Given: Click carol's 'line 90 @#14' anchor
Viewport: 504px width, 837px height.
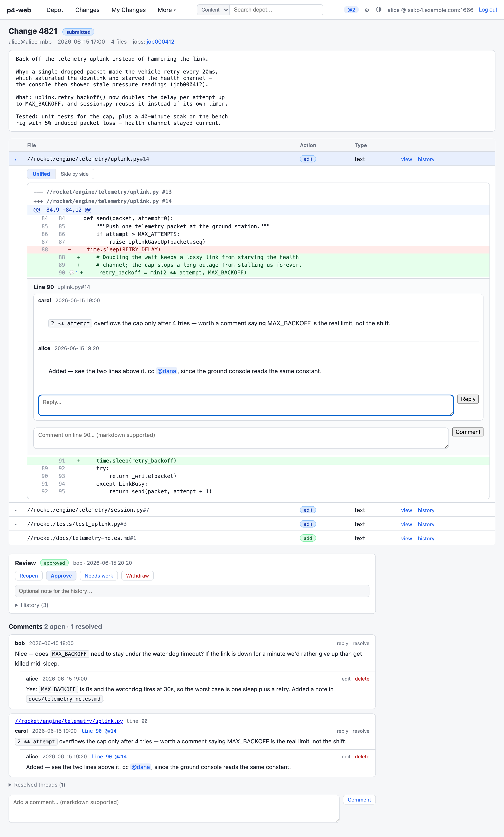Looking at the screenshot, I should (x=99, y=731).
